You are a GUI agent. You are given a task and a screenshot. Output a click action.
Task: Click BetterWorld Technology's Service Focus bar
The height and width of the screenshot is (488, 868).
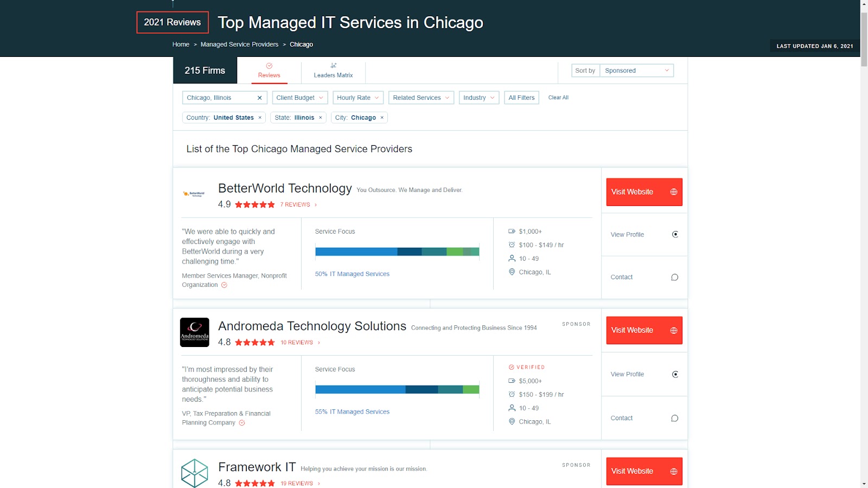coord(397,252)
